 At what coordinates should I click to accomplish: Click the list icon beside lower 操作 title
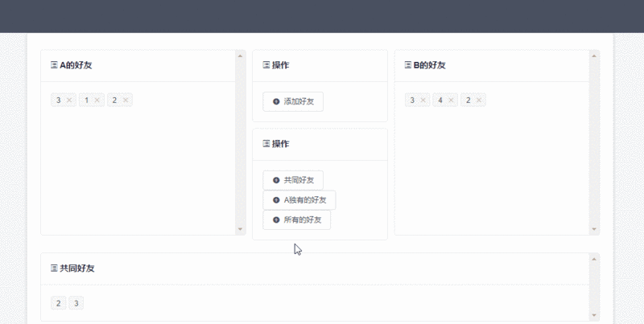pos(266,144)
